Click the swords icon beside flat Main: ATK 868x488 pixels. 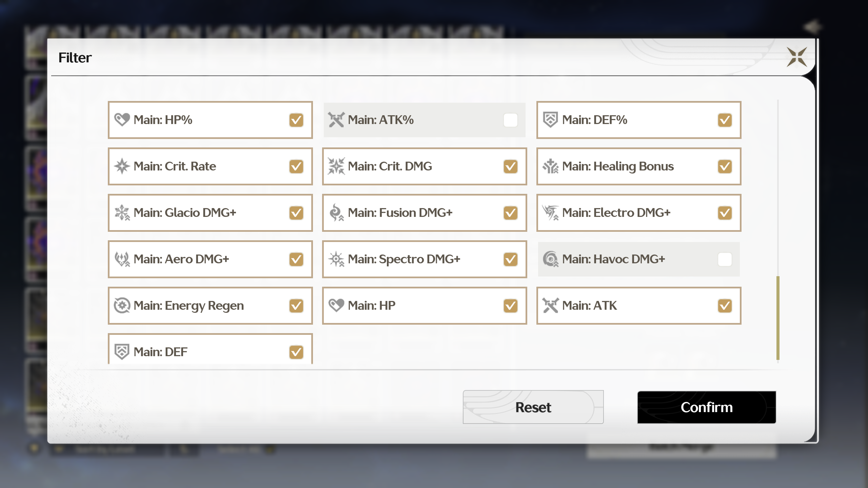pos(550,305)
